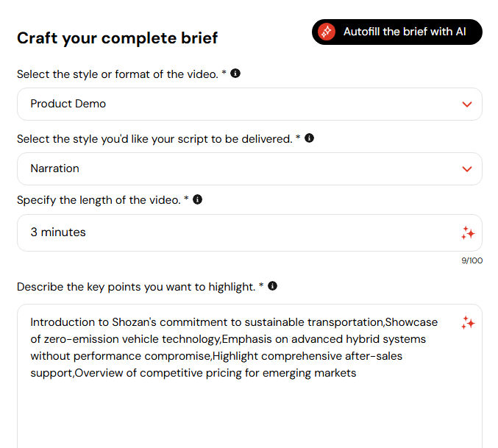The image size is (498, 448).
Task: Click the 'Specify the length of the video' label
Action: 99,200
